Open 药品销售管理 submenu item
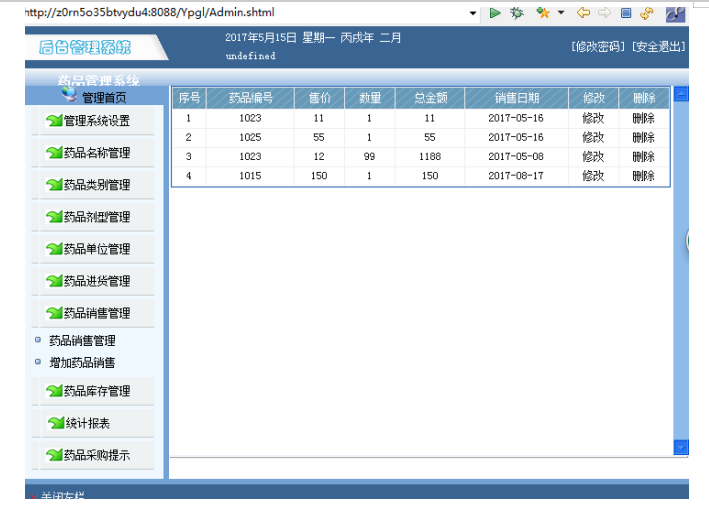709x506 pixels. pyautogui.click(x=82, y=340)
